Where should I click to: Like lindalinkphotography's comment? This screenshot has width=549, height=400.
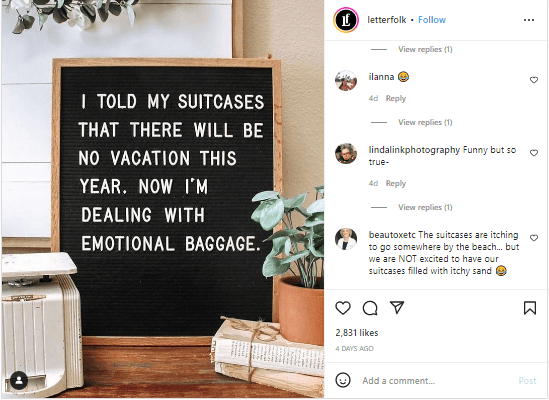click(534, 153)
